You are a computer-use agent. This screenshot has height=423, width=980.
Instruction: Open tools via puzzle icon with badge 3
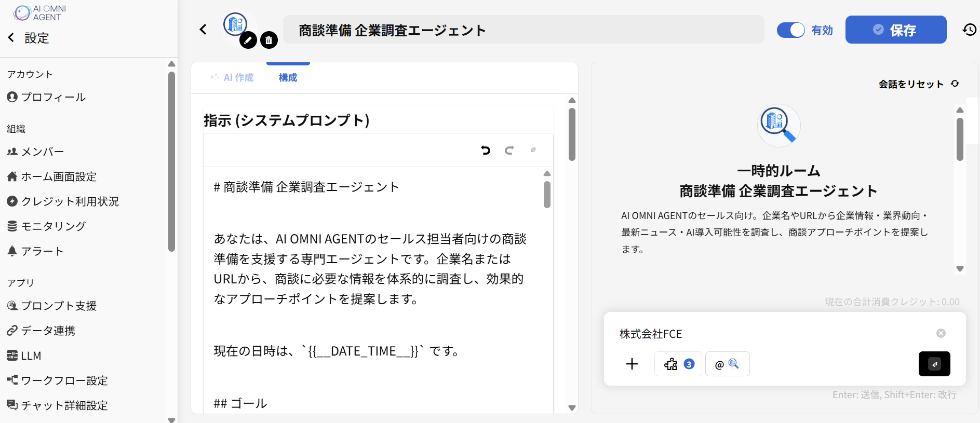(x=677, y=364)
